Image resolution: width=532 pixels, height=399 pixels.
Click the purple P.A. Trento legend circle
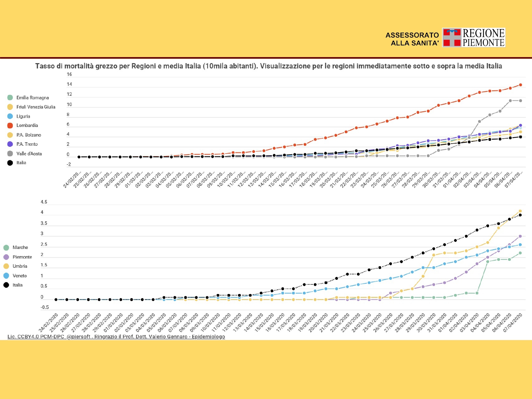point(10,144)
